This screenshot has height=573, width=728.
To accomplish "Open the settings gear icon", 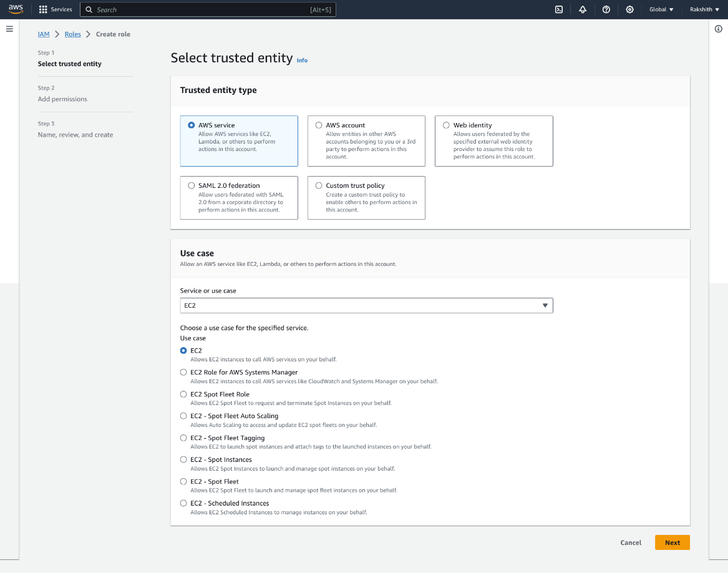I will point(629,9).
